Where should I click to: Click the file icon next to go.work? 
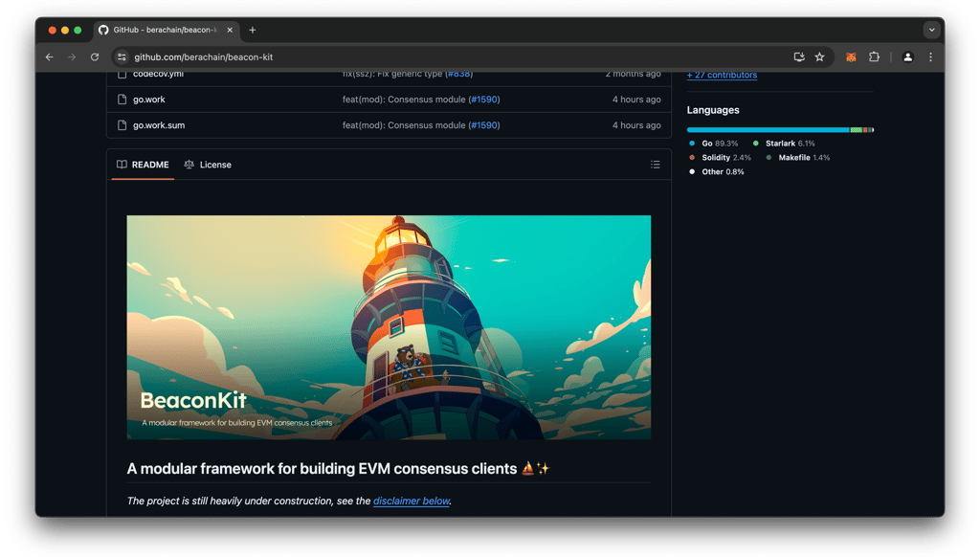click(122, 100)
